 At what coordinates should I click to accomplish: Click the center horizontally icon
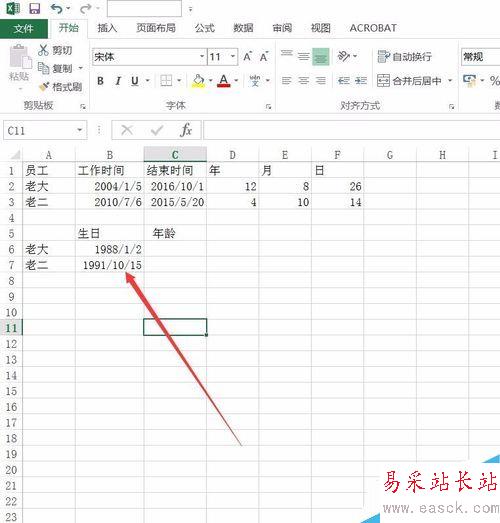pos(303,80)
